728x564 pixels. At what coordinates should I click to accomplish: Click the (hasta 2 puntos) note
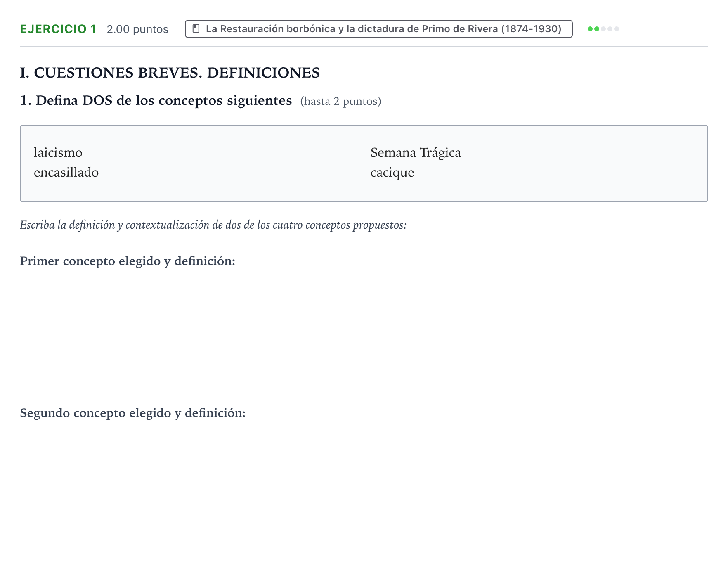click(340, 102)
